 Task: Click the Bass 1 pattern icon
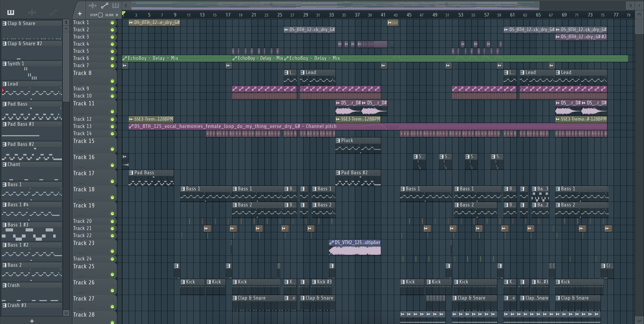[4, 184]
